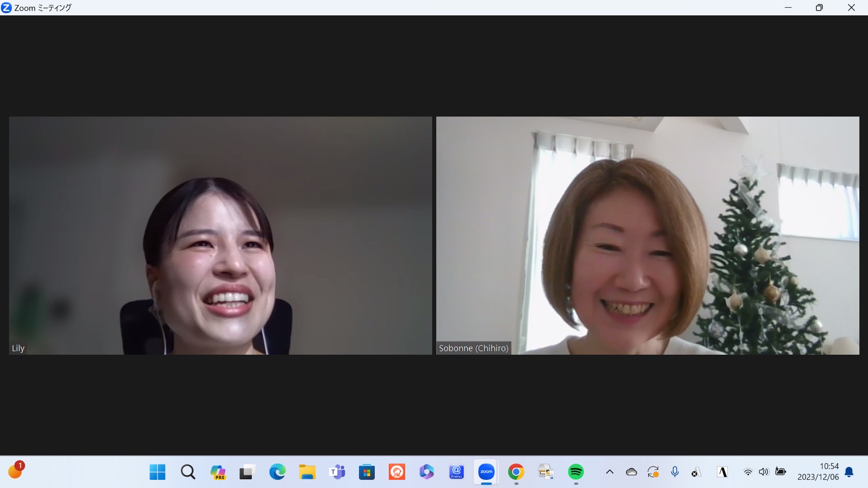Open the clock and date calendar
868x488 pixels.
click(x=818, y=472)
